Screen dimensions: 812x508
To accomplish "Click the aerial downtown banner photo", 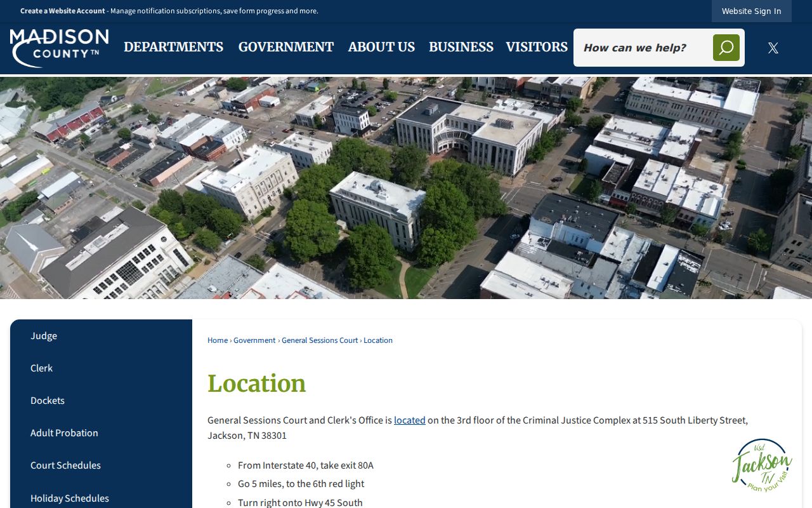I will point(406,188).
